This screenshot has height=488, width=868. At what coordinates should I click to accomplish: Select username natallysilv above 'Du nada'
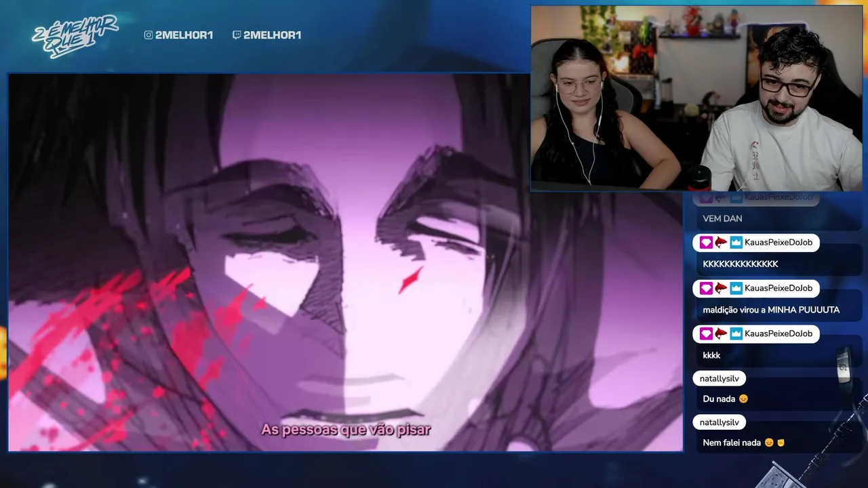(719, 378)
